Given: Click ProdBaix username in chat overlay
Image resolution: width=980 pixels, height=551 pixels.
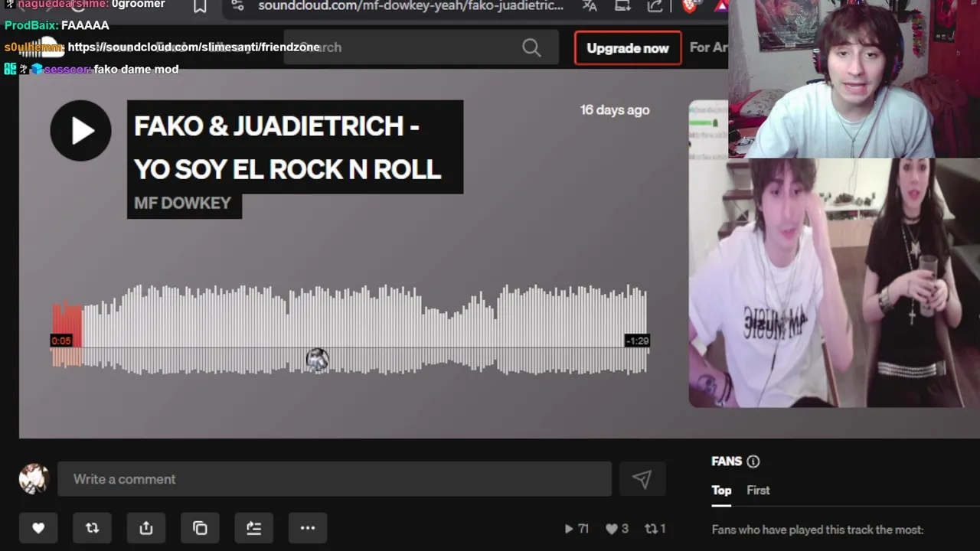Looking at the screenshot, I should pyautogui.click(x=31, y=25).
